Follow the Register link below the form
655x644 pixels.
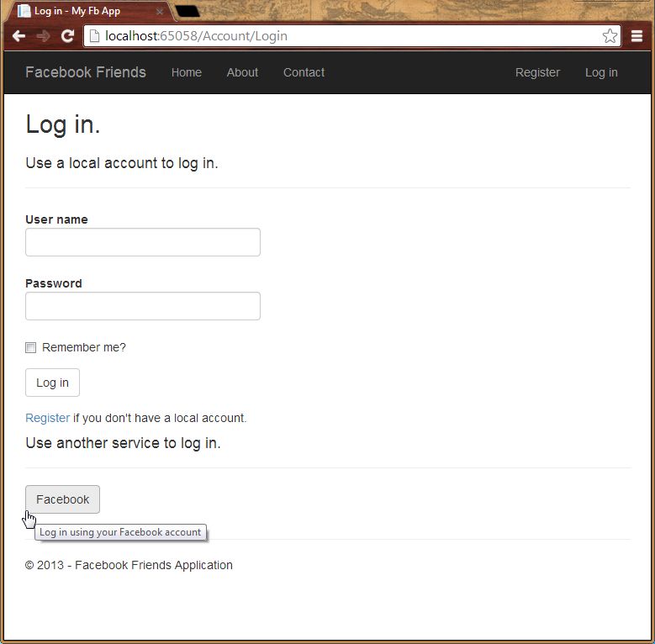pyautogui.click(x=48, y=418)
